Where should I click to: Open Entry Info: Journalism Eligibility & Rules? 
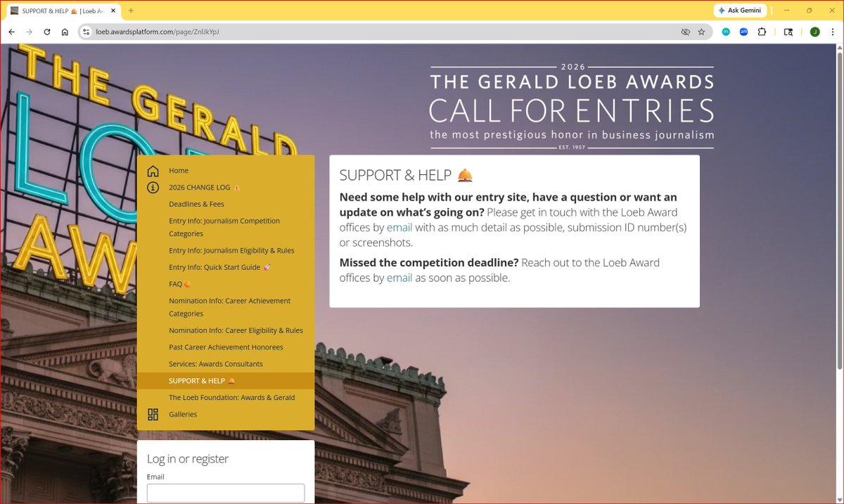click(x=231, y=250)
